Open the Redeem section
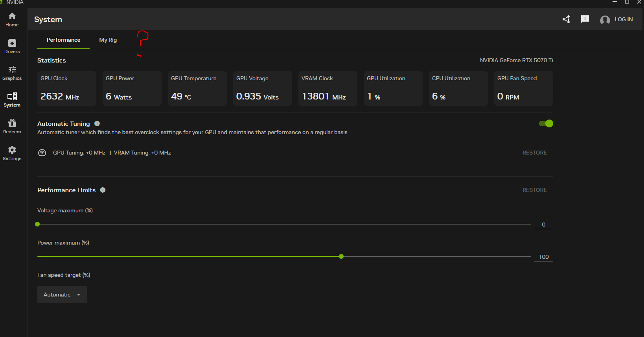644x337 pixels. pos(12,127)
